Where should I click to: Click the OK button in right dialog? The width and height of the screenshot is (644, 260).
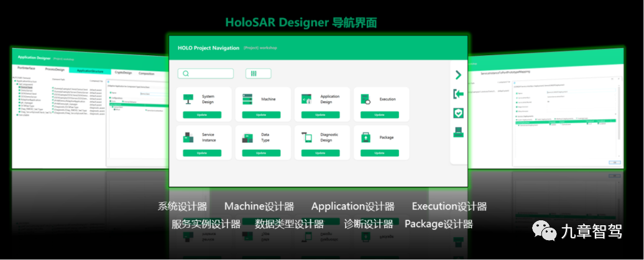[615, 163]
